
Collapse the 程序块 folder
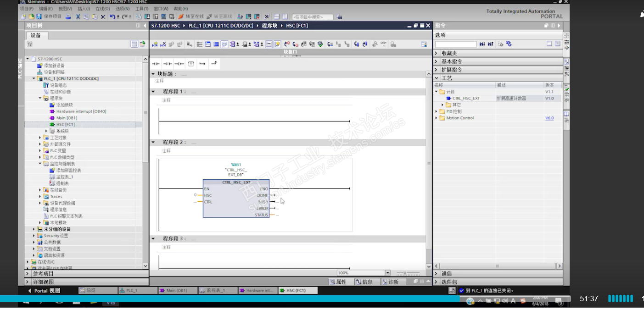point(40,98)
